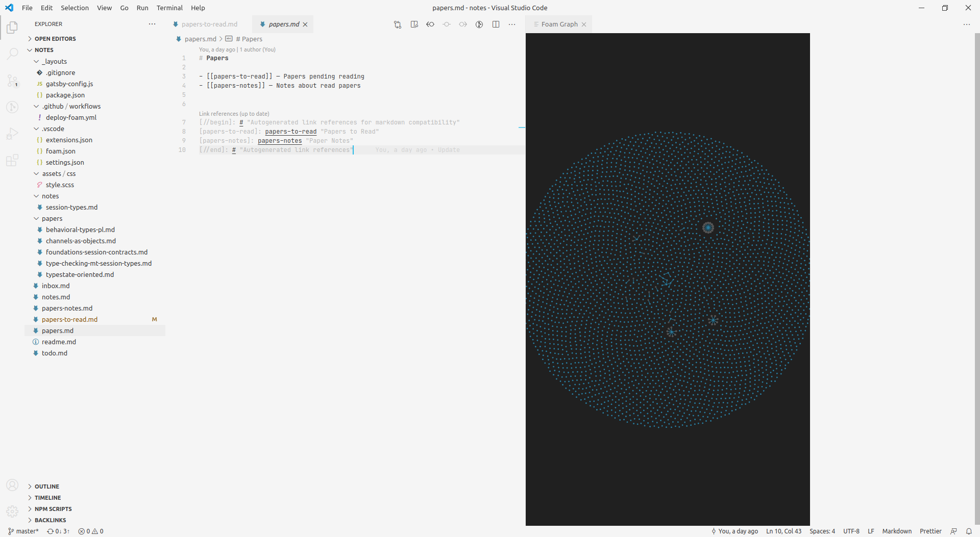Open the Search view in activity bar

pyautogui.click(x=12, y=54)
